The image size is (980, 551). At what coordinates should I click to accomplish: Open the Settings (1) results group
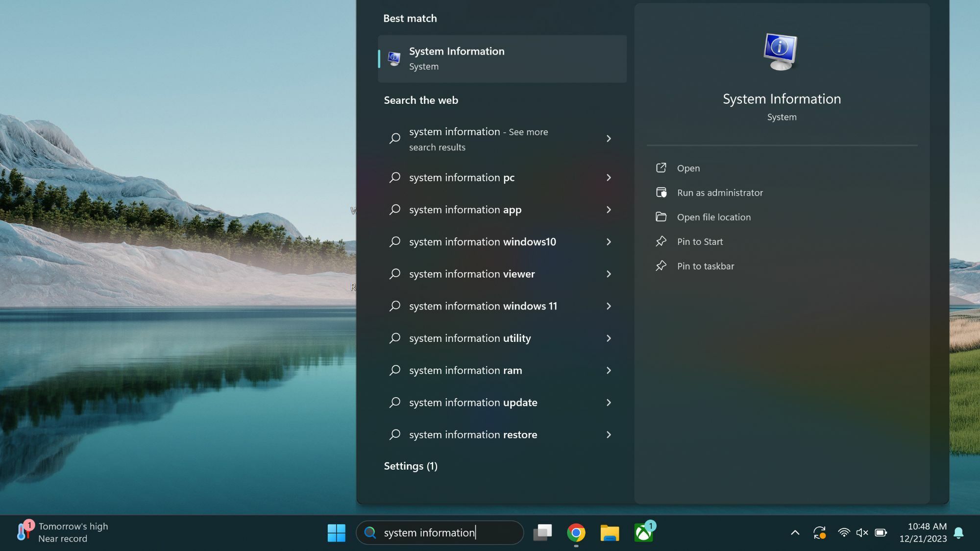(x=411, y=466)
